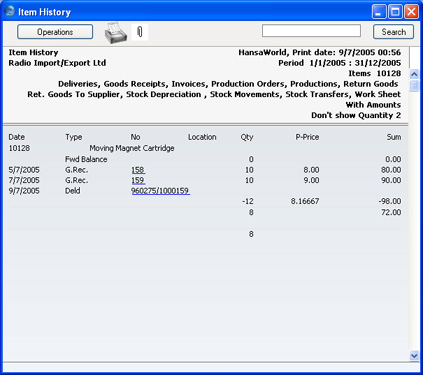Click the P-Price value 9.00
This screenshot has width=423, height=375.
[x=311, y=180]
